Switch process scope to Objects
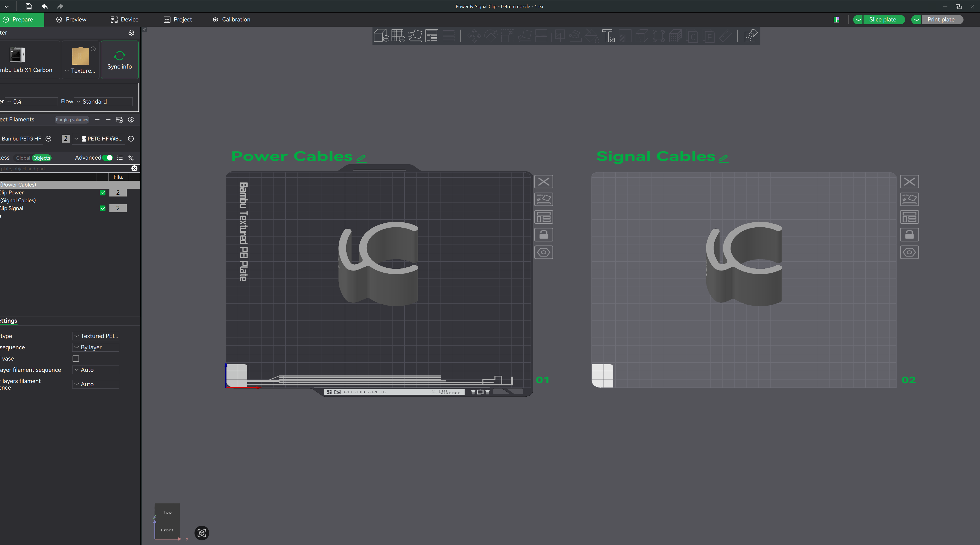Screen dimensions: 980x545 (41, 158)
